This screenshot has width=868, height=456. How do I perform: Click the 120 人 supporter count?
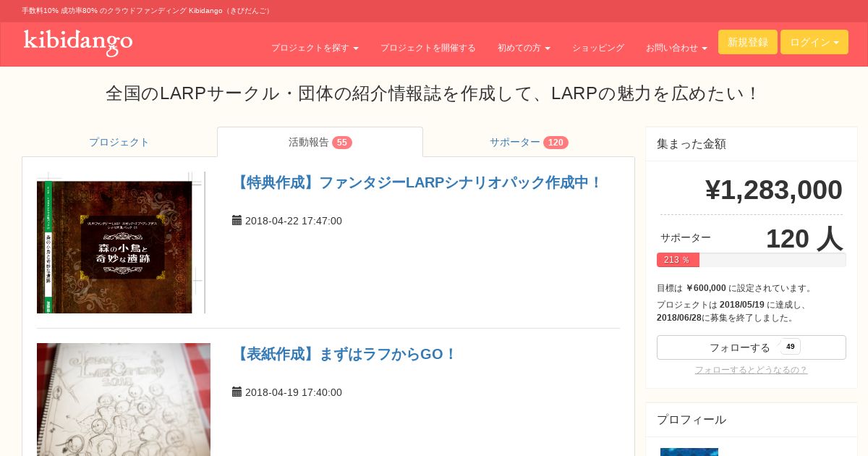804,238
